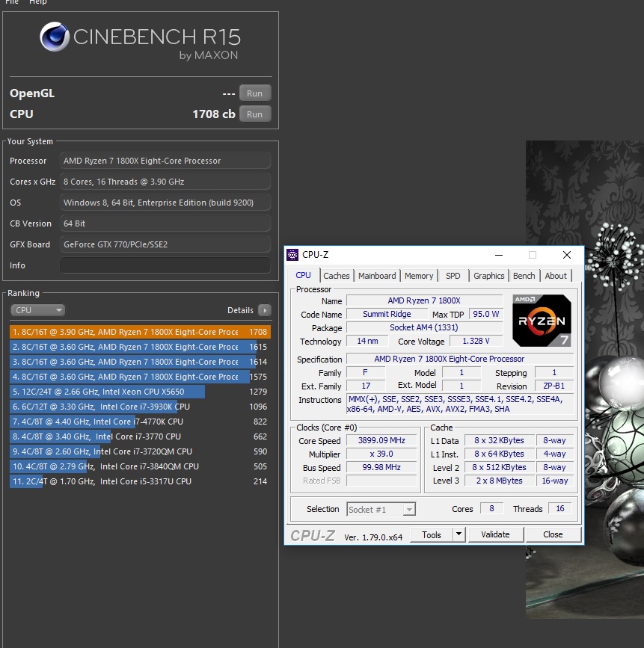Open the Socket #1 selection combo box
The height and width of the screenshot is (648, 644).
click(x=381, y=509)
